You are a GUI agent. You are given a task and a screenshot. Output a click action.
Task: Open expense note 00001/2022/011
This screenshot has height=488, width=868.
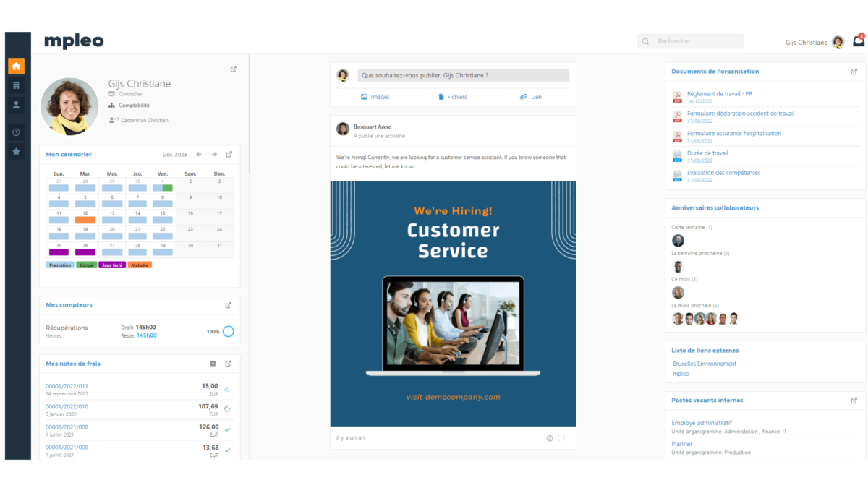67,386
